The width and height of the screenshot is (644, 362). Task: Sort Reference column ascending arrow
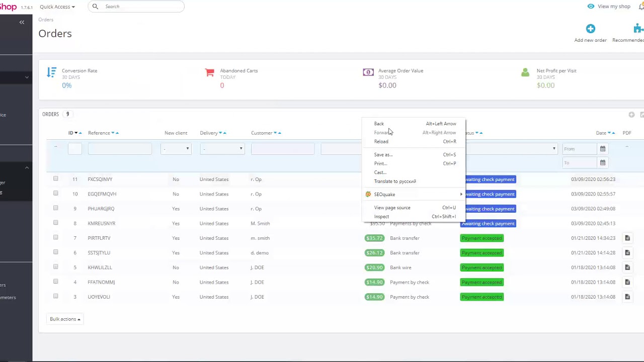coord(117,133)
